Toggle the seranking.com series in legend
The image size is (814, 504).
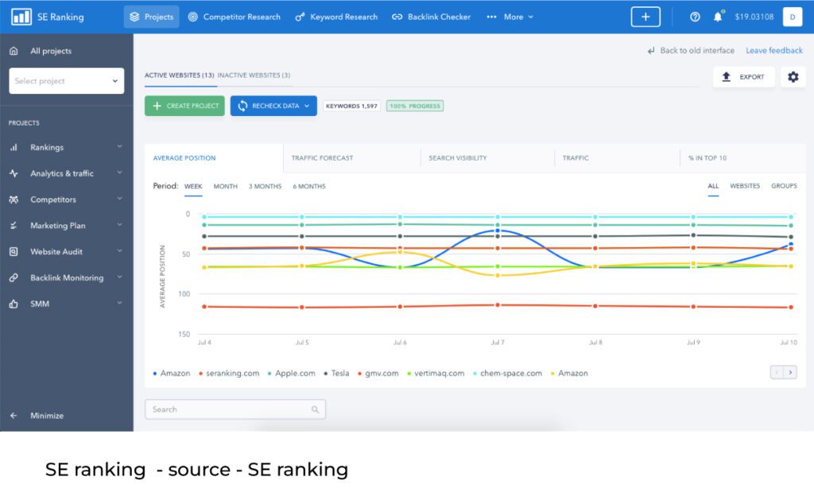(x=229, y=373)
